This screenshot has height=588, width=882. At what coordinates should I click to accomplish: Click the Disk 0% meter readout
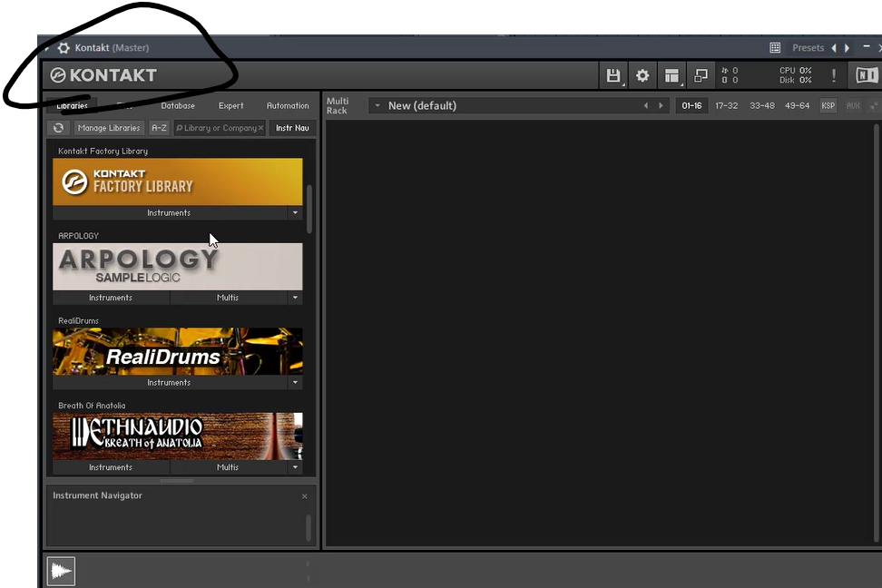(796, 81)
